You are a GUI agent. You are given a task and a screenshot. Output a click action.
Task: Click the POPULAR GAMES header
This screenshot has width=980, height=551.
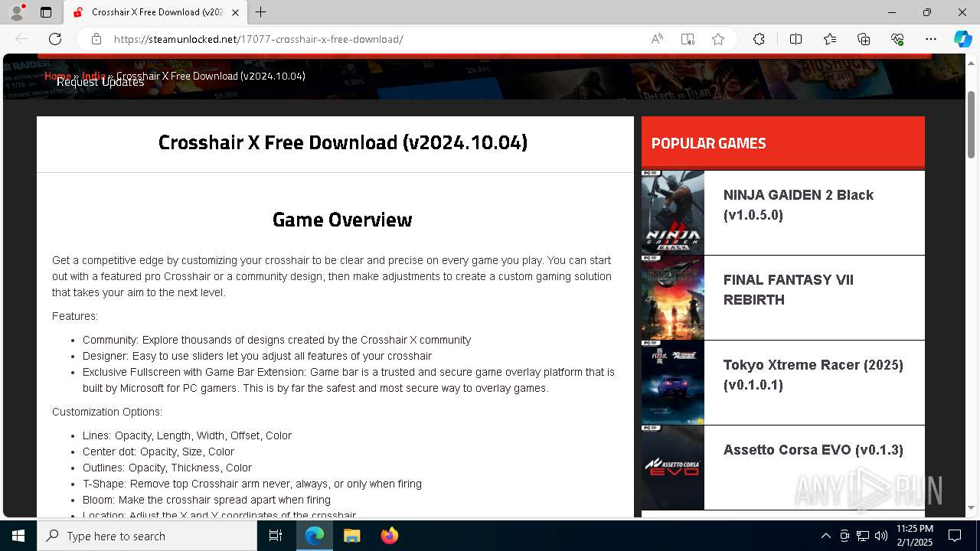[x=783, y=143]
